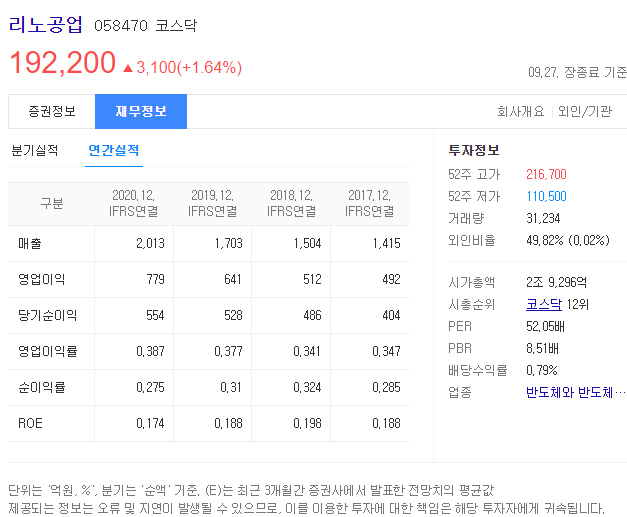The width and height of the screenshot is (627, 517).
Task: Click the 영업이익 value 641
Action: (233, 279)
